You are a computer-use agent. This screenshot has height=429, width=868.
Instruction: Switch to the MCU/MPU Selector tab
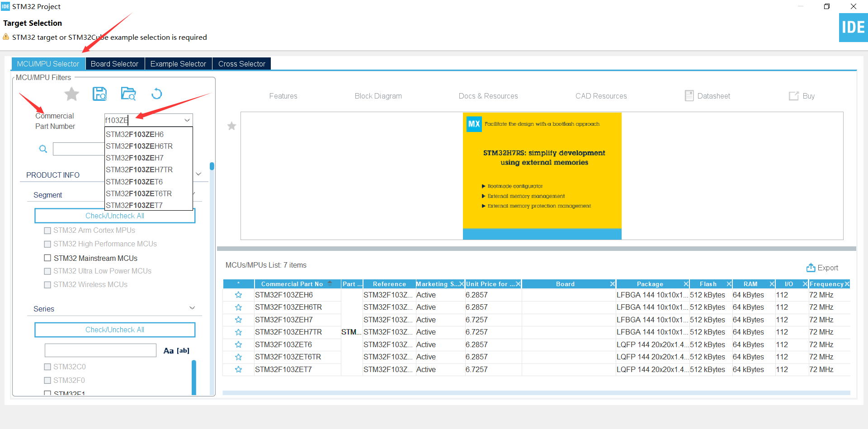pos(48,64)
